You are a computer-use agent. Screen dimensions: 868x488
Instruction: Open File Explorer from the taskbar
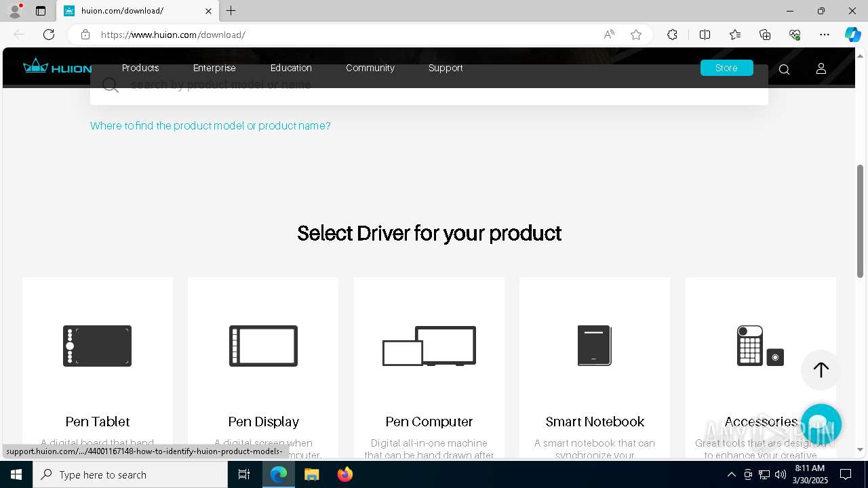click(x=312, y=474)
